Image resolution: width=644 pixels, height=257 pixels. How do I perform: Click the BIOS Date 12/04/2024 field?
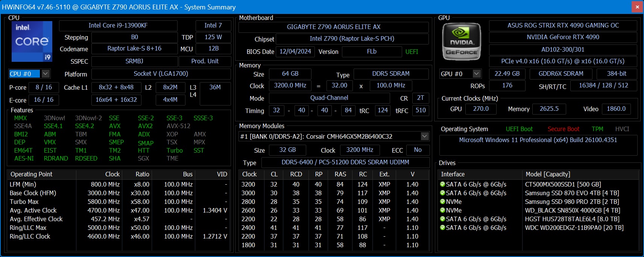(x=295, y=52)
